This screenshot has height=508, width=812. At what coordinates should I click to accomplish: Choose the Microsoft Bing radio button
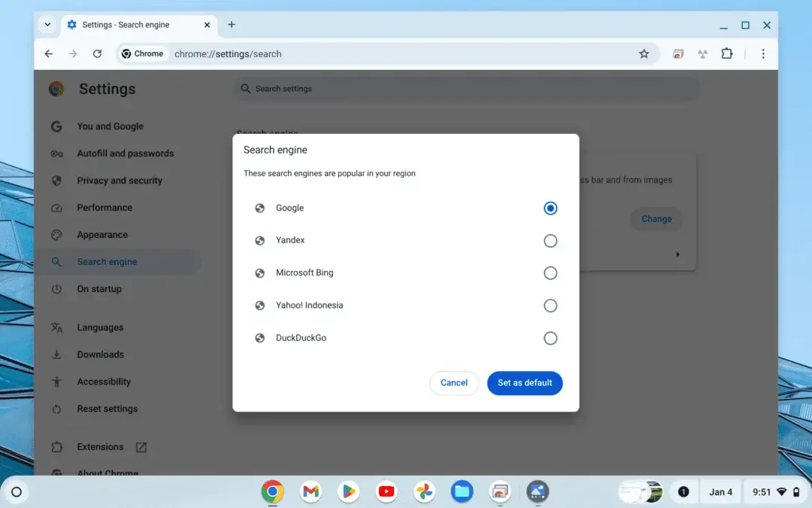click(x=550, y=272)
